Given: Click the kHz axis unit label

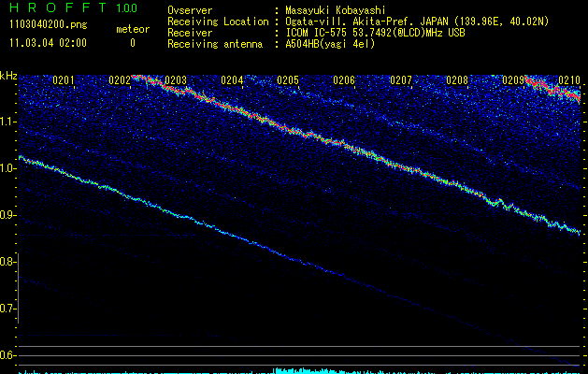Looking at the screenshot, I should tap(8, 76).
